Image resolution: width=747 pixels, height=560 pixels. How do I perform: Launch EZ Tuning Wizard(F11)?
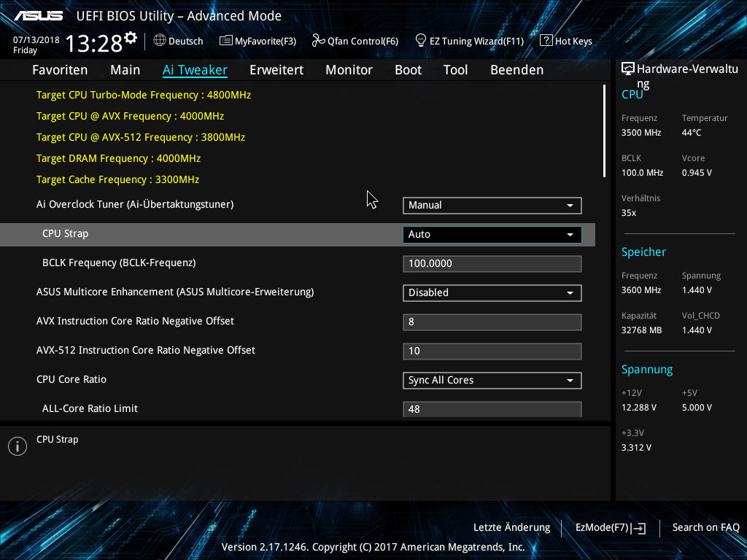pyautogui.click(x=469, y=41)
